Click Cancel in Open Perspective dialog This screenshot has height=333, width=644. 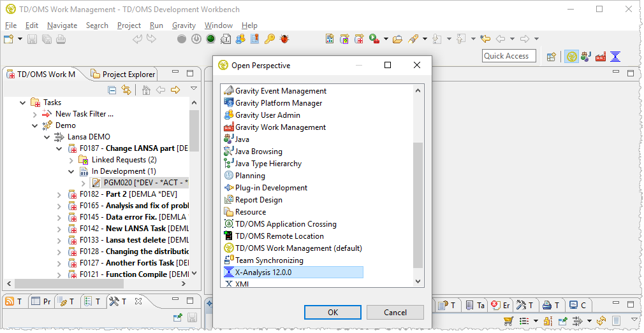[395, 312]
